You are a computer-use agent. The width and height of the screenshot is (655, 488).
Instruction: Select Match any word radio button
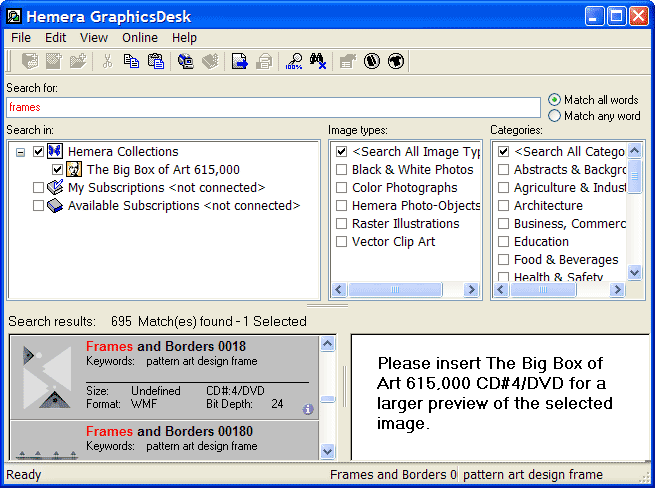(554, 116)
